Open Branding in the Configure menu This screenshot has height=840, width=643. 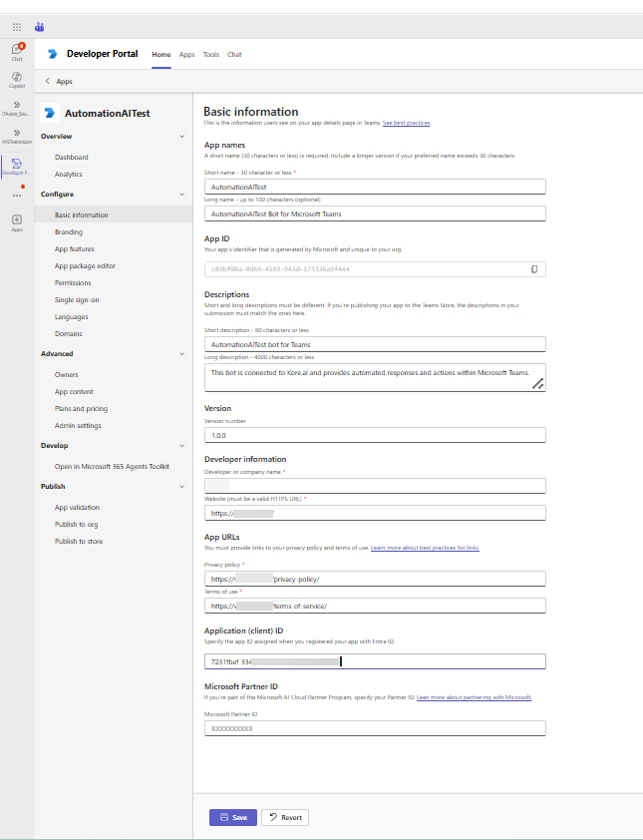[x=69, y=231]
